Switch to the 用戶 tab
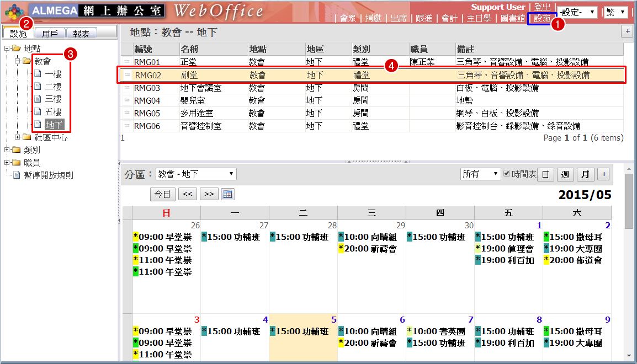The height and width of the screenshot is (364, 637). point(50,34)
